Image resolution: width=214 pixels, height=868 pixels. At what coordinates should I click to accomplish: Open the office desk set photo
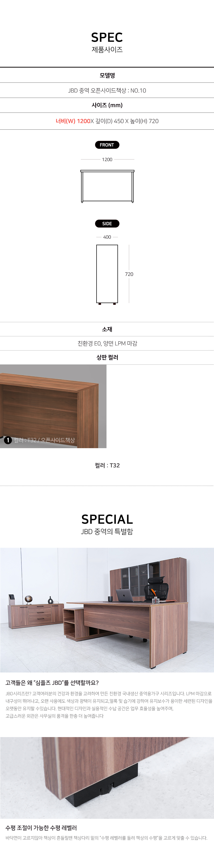click(107, 610)
